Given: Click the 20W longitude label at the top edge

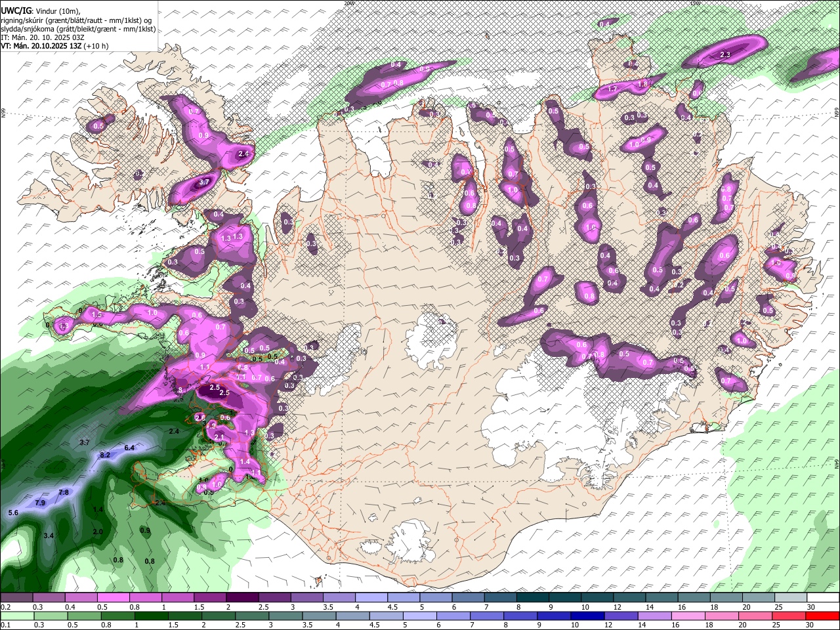Looking at the screenshot, I should (x=349, y=3).
